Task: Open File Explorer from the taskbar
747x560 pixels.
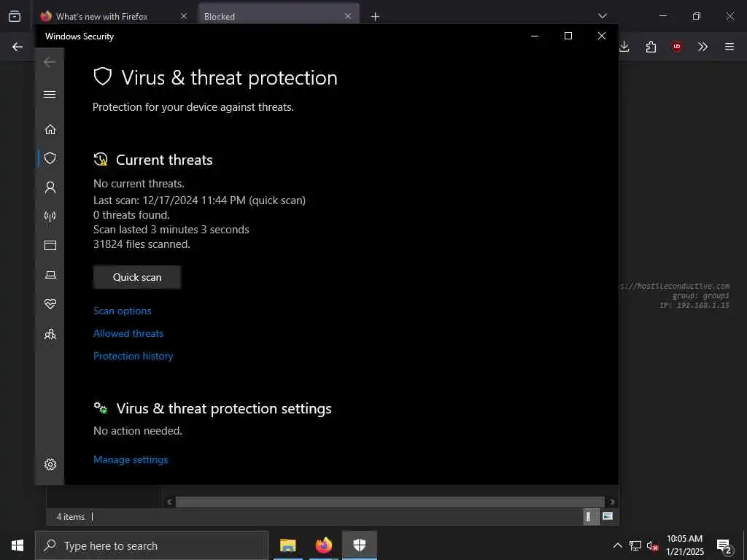Action: coord(287,545)
